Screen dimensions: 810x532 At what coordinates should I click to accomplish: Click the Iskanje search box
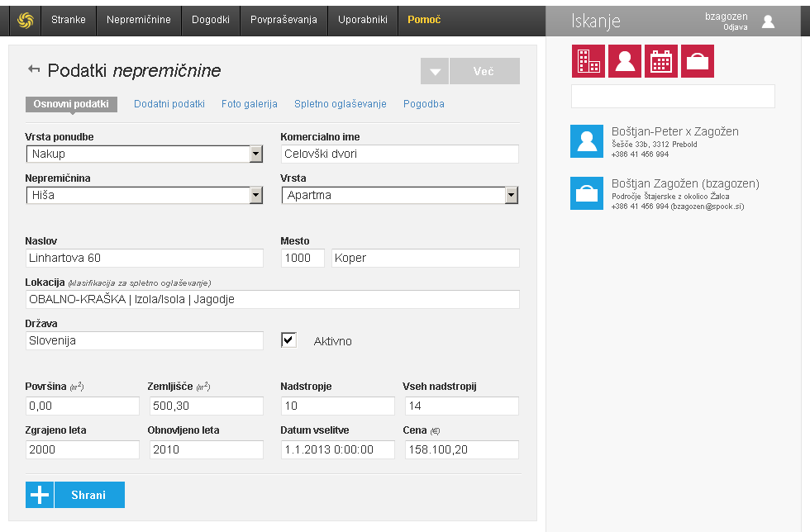(673, 97)
